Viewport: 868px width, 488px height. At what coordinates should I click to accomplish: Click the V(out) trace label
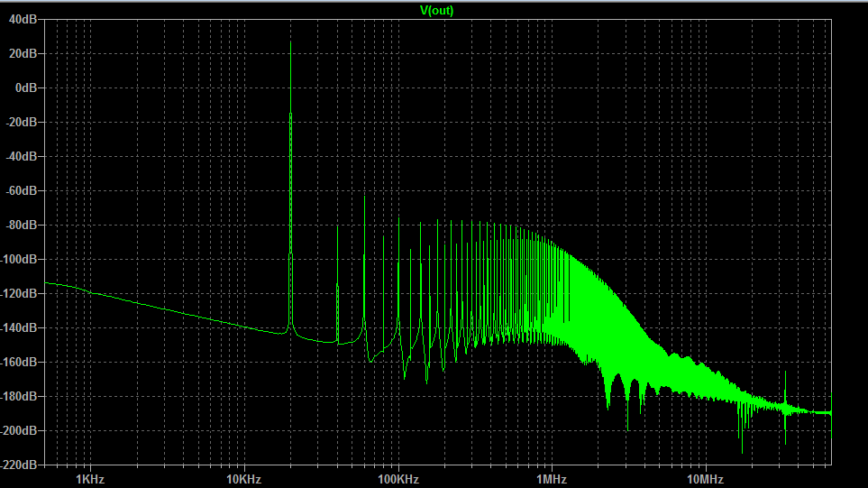437,11
